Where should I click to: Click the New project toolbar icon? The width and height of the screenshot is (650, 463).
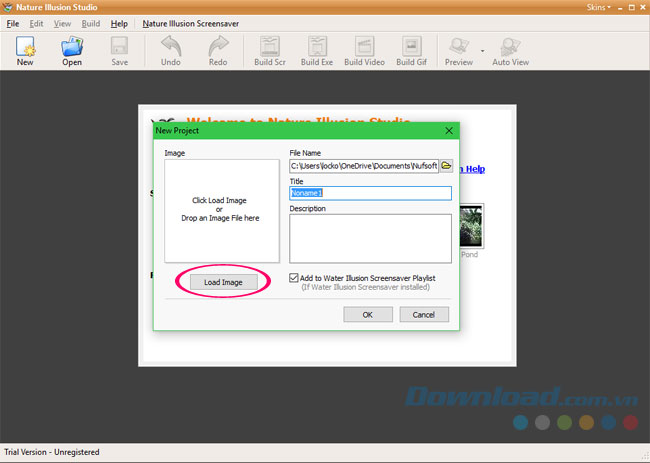[x=25, y=46]
